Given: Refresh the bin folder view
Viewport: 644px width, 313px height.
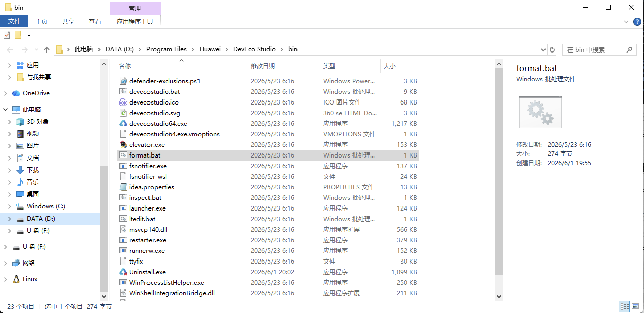Looking at the screenshot, I should coord(552,50).
